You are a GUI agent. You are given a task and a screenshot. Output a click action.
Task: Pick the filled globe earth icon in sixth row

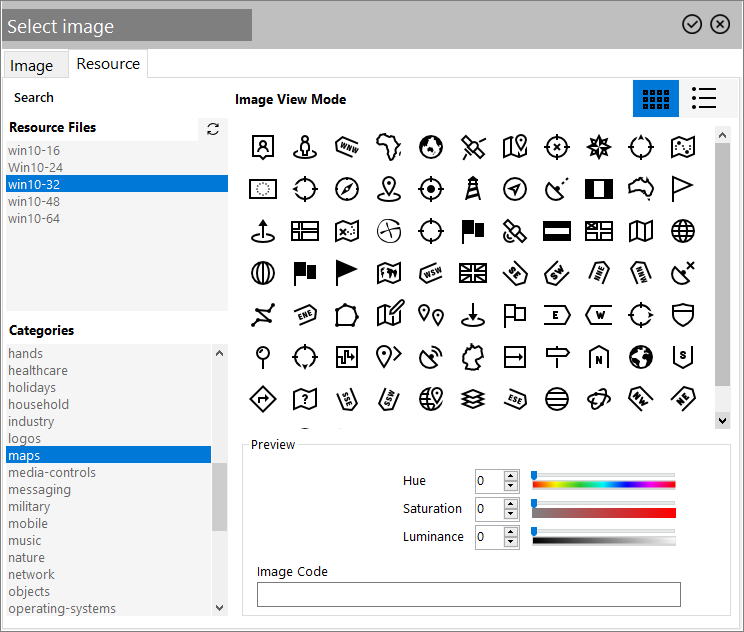(x=641, y=357)
